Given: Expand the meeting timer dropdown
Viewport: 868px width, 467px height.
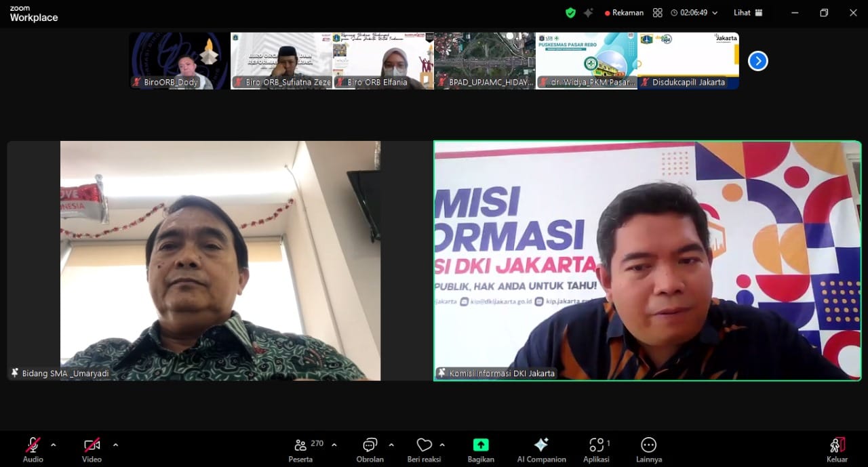Looking at the screenshot, I should tap(714, 13).
